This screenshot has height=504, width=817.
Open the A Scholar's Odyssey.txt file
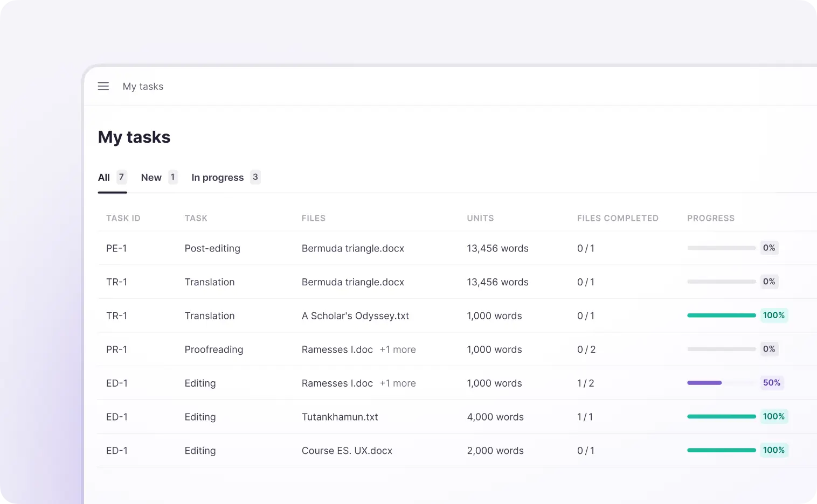[355, 316]
